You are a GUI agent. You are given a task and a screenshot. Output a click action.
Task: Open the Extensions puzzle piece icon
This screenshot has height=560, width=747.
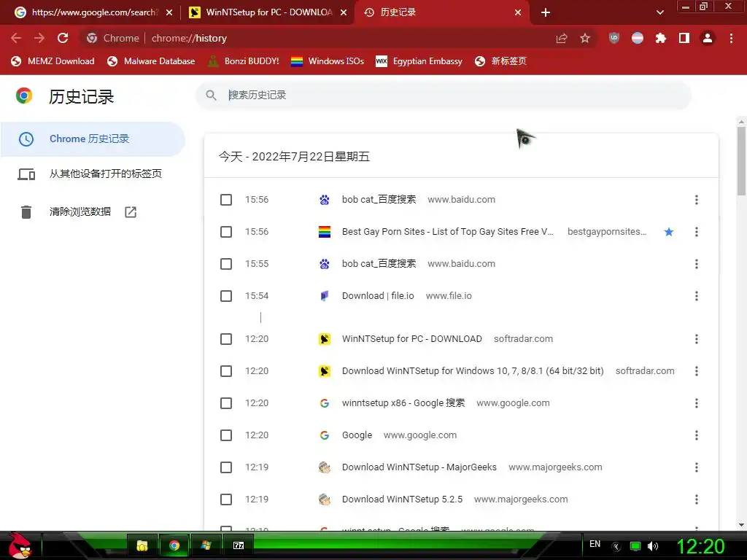(661, 38)
